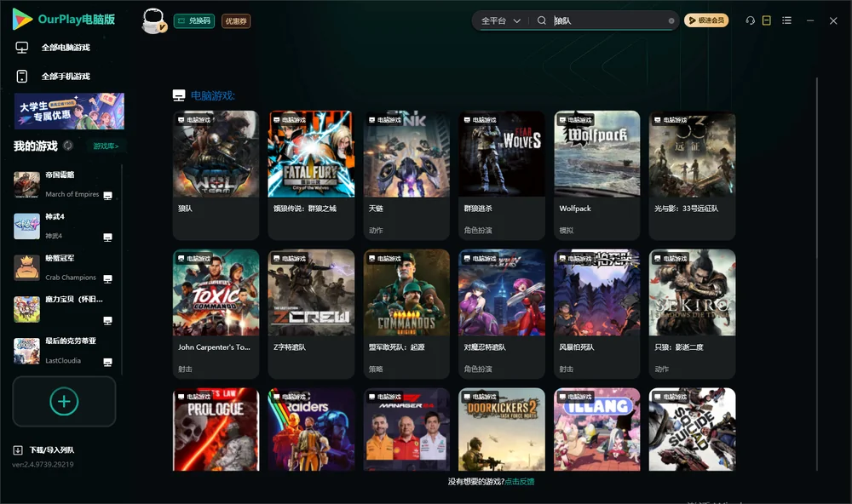852x504 pixels.
Task: Open the PROLOGUE game card
Action: click(x=216, y=429)
